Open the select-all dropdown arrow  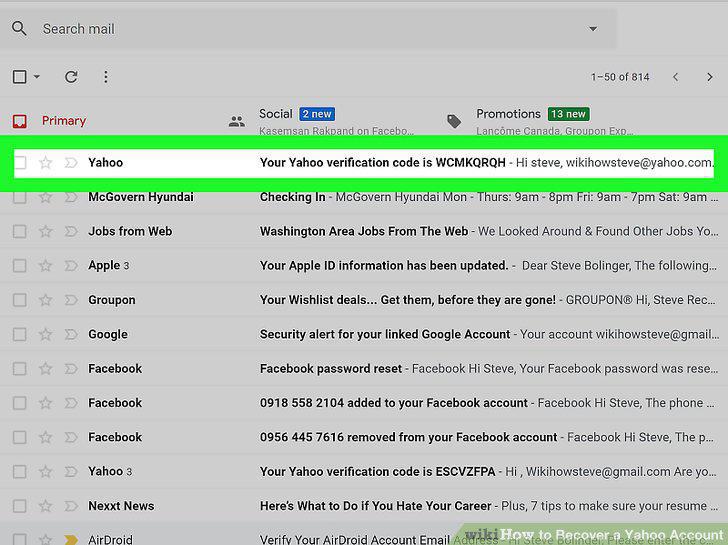pos(37,77)
